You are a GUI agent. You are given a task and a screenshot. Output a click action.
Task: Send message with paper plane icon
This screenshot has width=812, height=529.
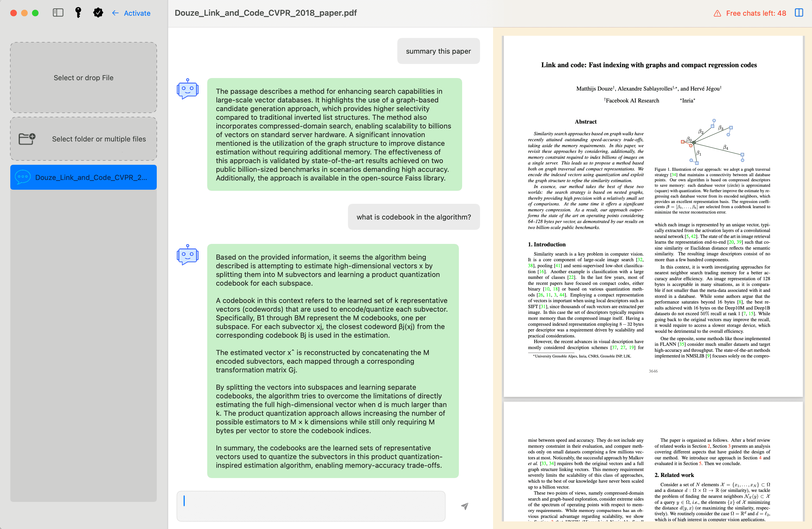(x=464, y=506)
